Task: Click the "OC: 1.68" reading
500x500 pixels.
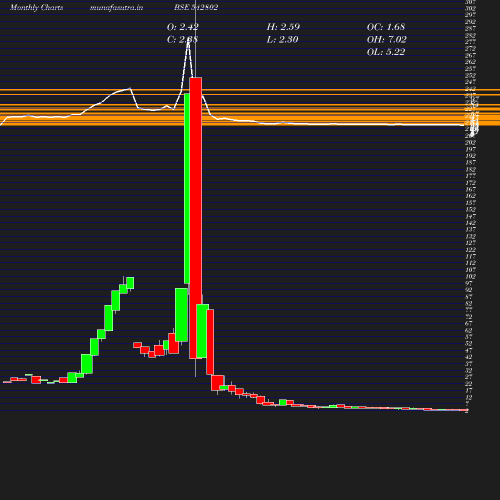Action: click(386, 27)
